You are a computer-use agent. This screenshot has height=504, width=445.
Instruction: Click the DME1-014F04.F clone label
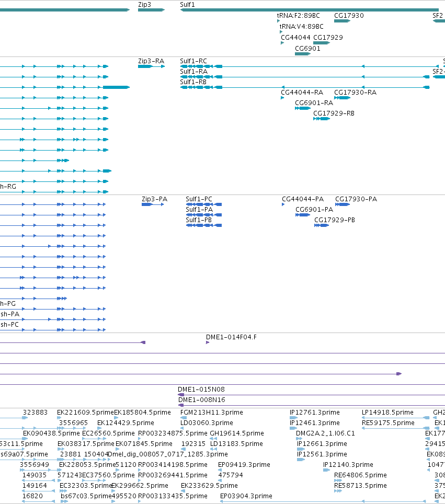coord(231,337)
